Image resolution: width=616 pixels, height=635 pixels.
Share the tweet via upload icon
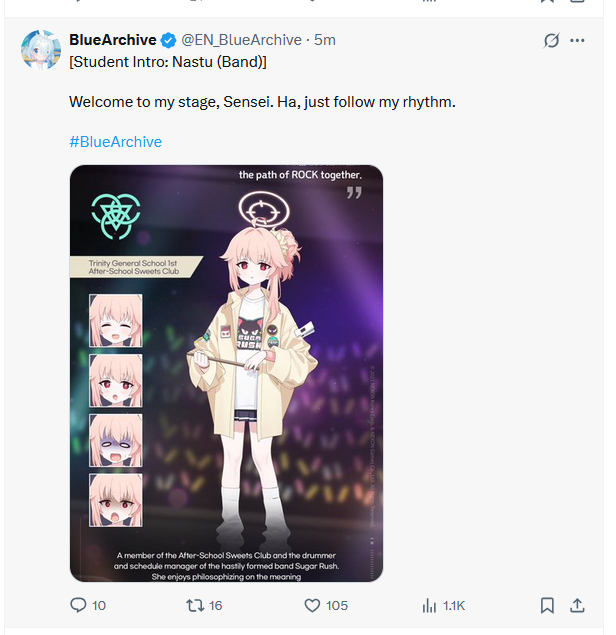577,605
